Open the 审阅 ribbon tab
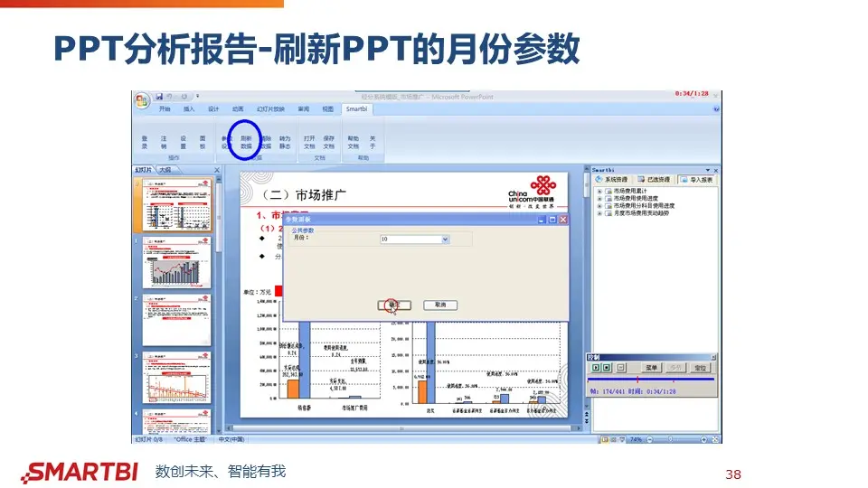Viewport: 868px width, 488px height. (x=304, y=109)
